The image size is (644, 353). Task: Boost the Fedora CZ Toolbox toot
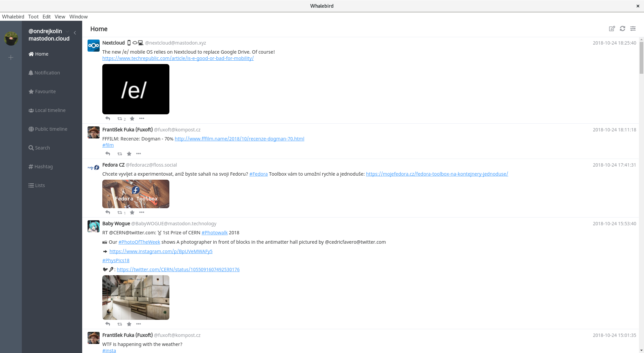(120, 213)
